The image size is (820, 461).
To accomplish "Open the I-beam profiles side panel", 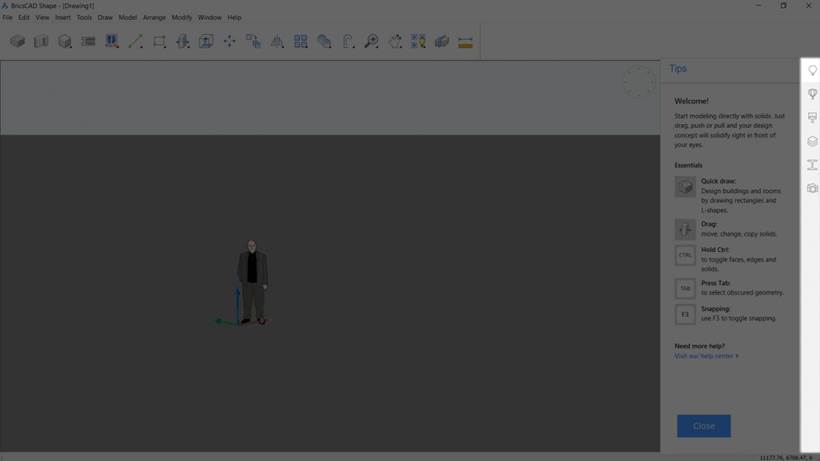I will (812, 165).
